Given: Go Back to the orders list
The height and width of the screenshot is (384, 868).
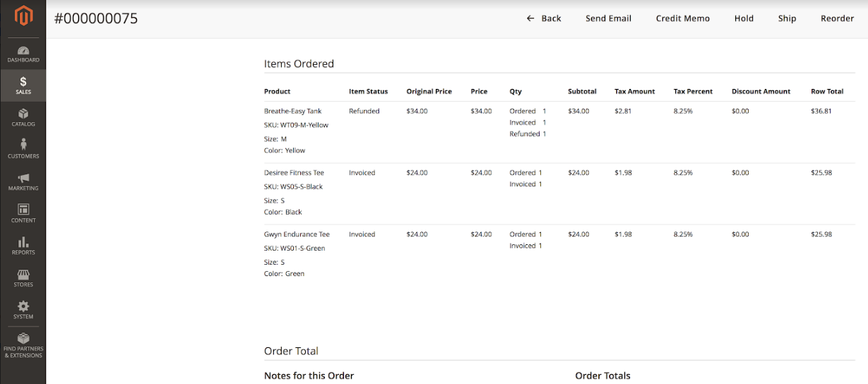Looking at the screenshot, I should (543, 18).
